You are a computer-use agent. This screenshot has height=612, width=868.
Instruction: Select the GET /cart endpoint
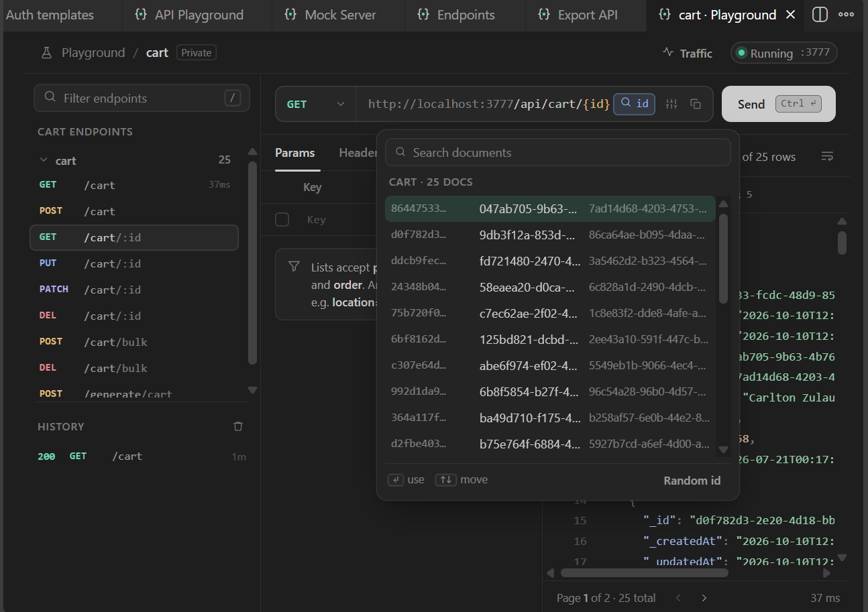click(134, 185)
